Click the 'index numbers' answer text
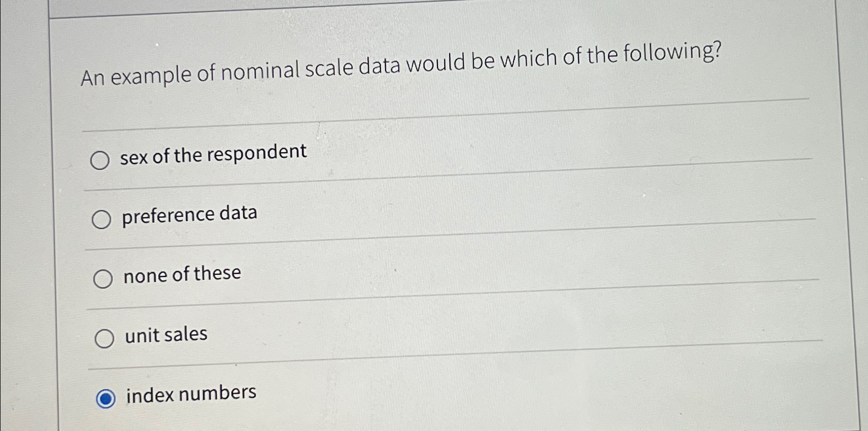 click(190, 393)
